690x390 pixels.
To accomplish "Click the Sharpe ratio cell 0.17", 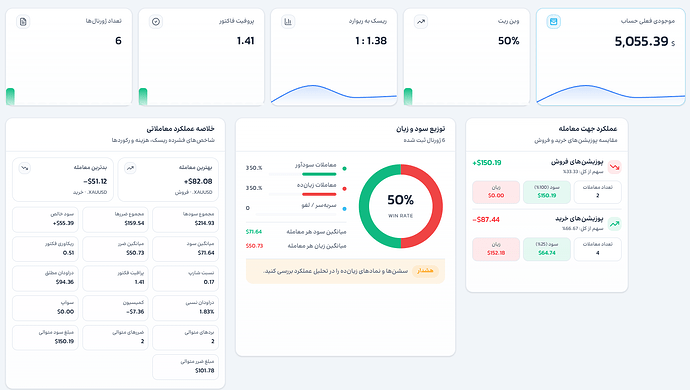I will click(185, 278).
